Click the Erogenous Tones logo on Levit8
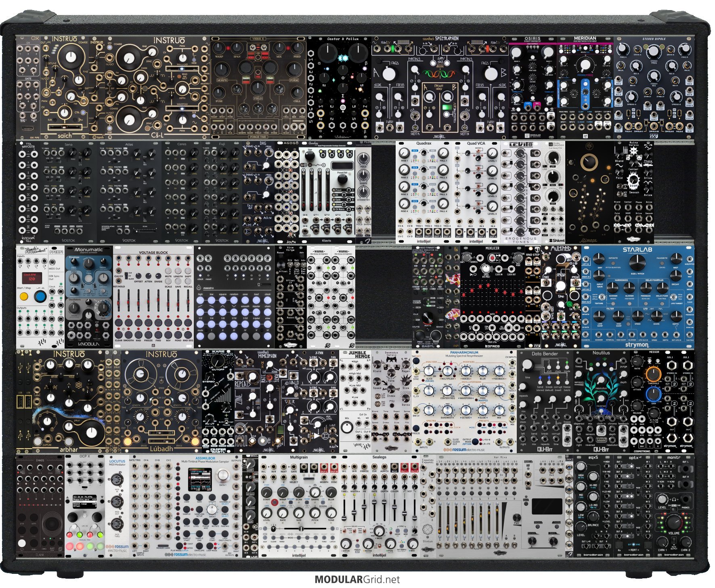Image resolution: width=715 pixels, height=588 pixels. pyautogui.click(x=520, y=240)
